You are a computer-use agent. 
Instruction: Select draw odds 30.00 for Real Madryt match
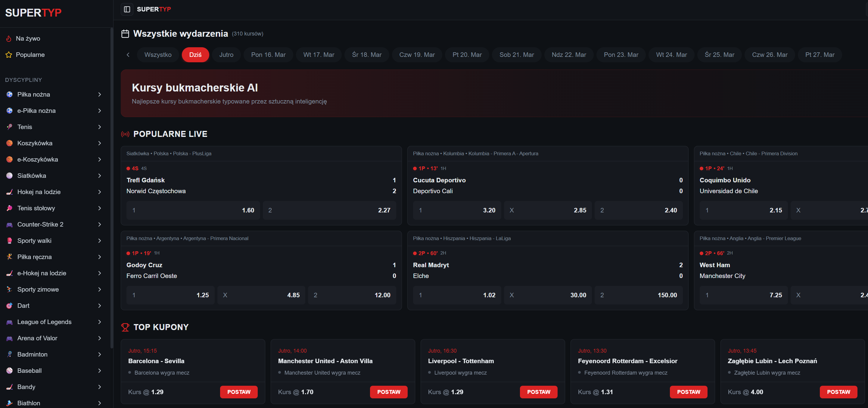[548, 295]
